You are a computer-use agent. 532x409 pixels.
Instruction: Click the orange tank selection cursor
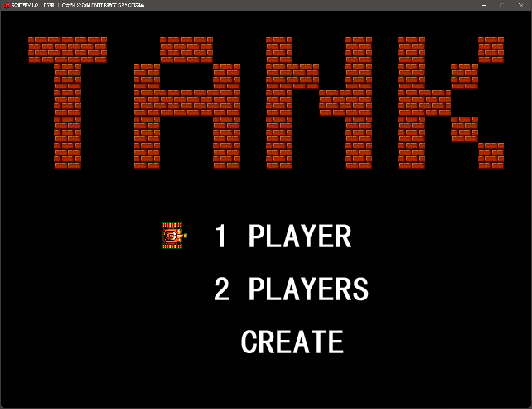(x=174, y=235)
